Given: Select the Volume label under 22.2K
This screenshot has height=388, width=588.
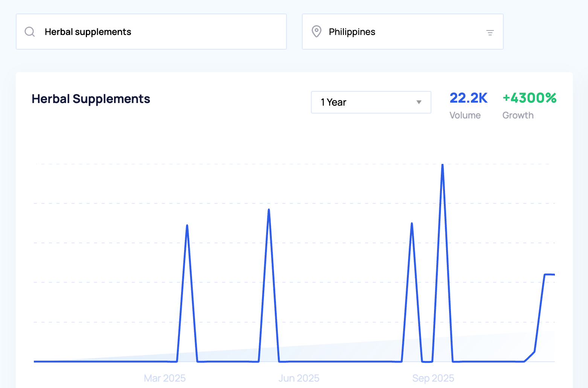Looking at the screenshot, I should click(x=465, y=115).
